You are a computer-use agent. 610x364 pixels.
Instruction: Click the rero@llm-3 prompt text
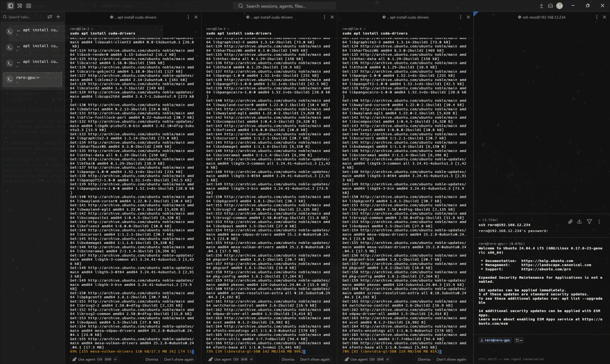coord(217,28)
